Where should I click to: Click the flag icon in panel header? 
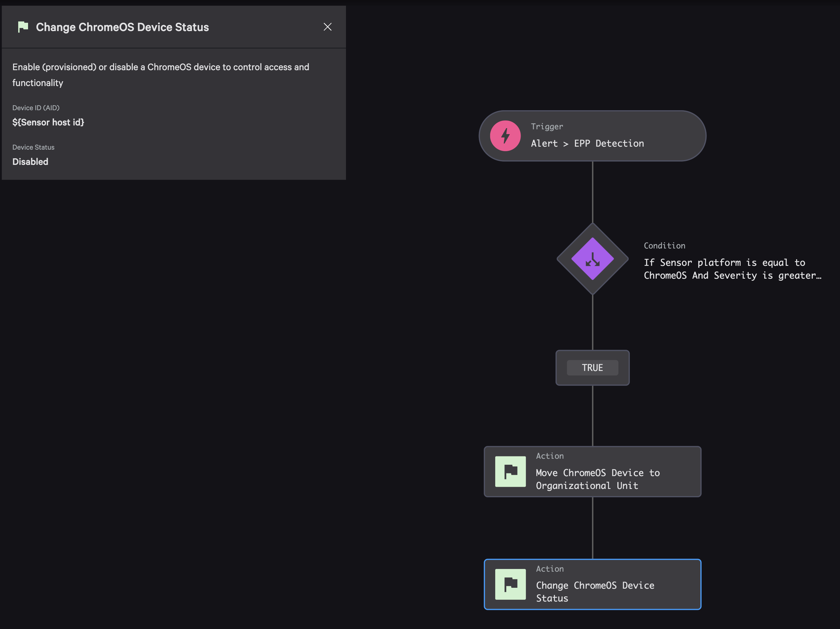(x=23, y=27)
